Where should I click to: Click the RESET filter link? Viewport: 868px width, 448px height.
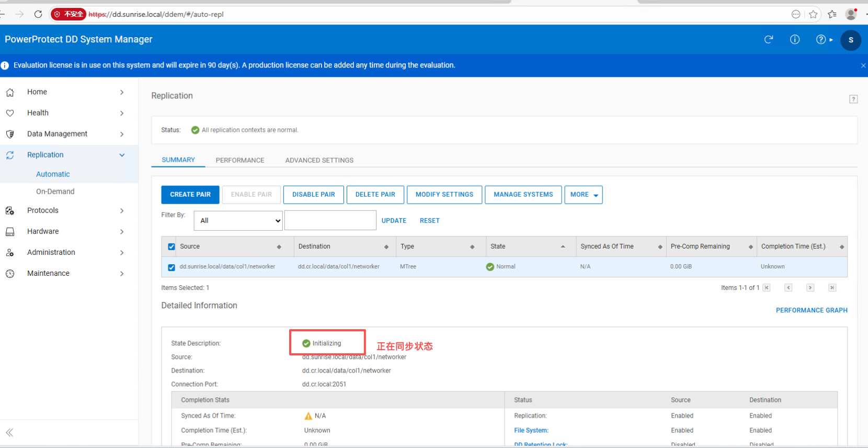point(430,221)
